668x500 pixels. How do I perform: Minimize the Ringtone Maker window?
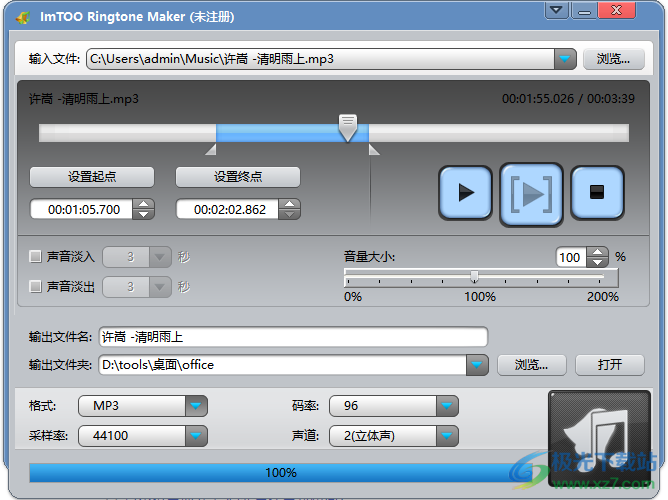click(584, 10)
